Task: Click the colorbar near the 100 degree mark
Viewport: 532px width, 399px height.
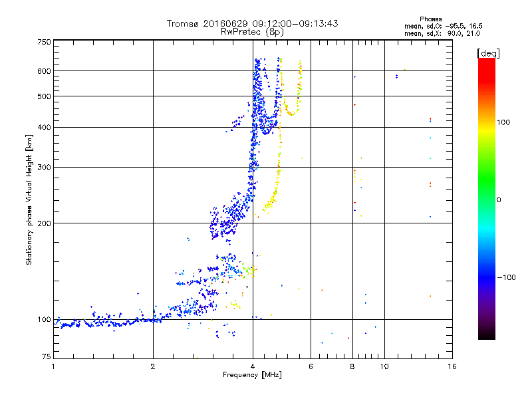Action: [x=487, y=122]
